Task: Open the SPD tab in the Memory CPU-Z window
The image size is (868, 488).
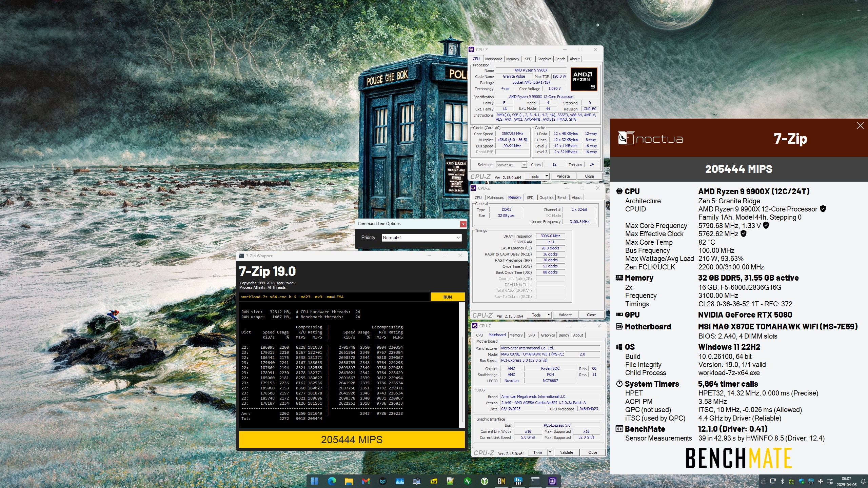Action: pos(530,198)
